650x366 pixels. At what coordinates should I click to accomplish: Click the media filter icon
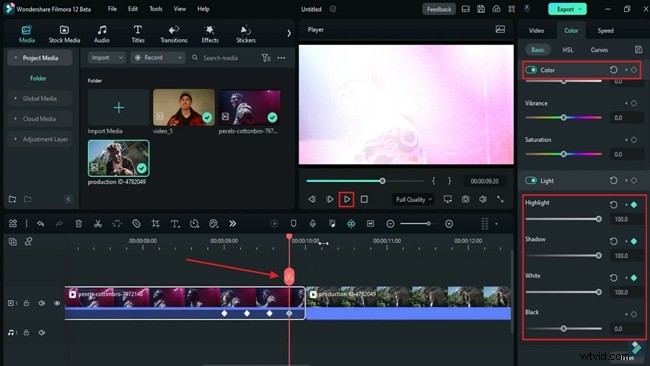[x=266, y=58]
